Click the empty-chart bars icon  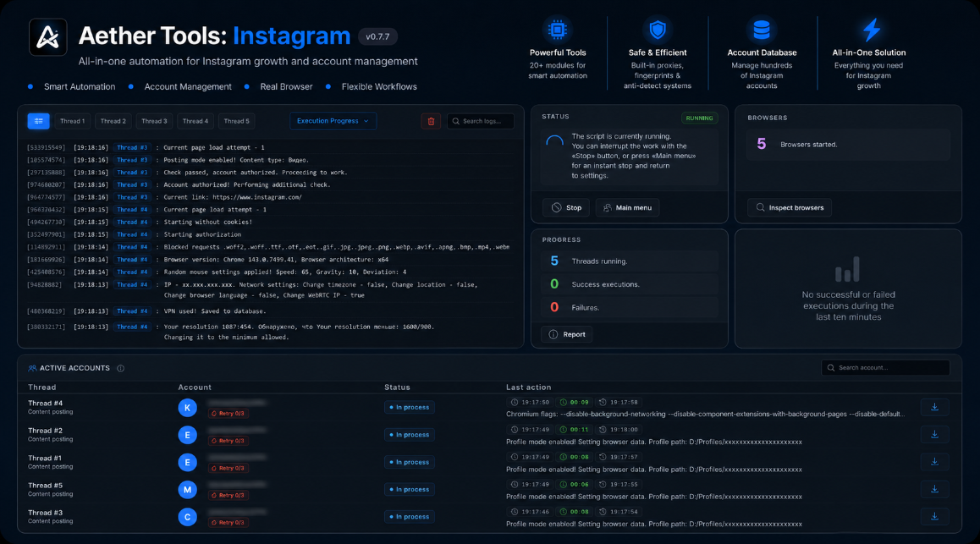point(847,269)
